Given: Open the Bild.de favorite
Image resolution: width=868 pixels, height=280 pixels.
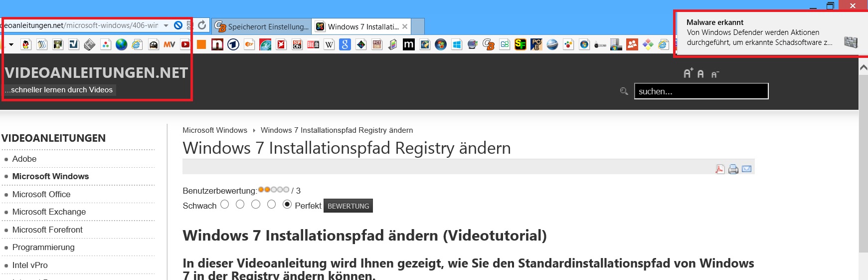Looking at the screenshot, I should point(313,44).
